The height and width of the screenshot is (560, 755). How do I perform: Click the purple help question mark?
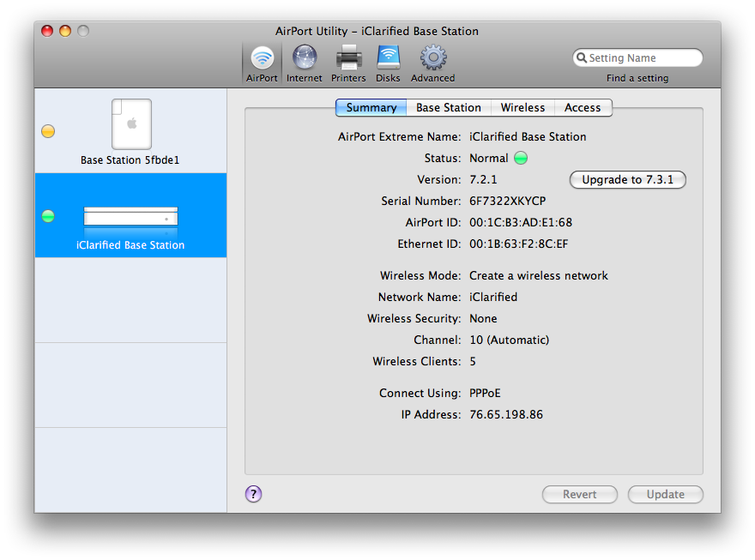click(253, 494)
